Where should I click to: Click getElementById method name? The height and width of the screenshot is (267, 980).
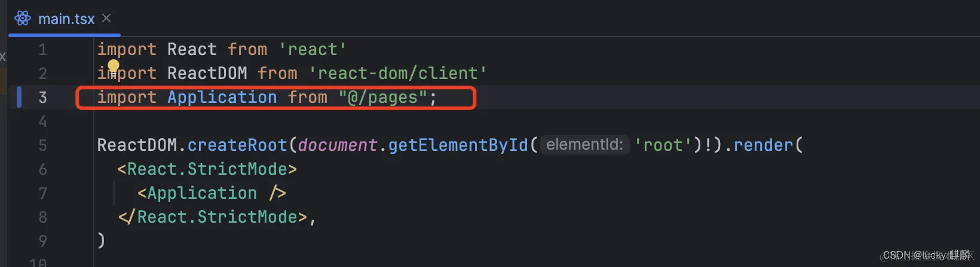pos(458,145)
